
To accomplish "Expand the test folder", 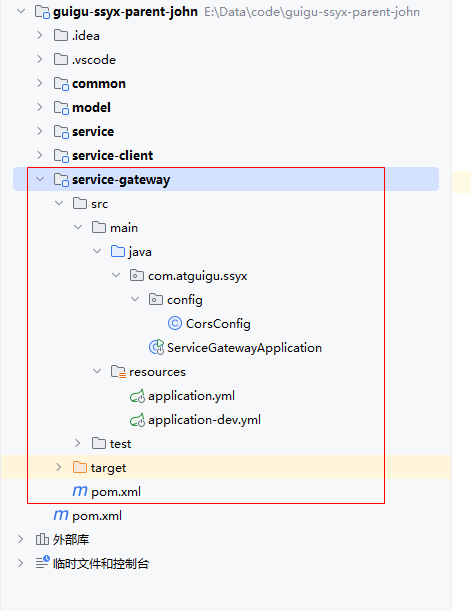I will click(78, 443).
